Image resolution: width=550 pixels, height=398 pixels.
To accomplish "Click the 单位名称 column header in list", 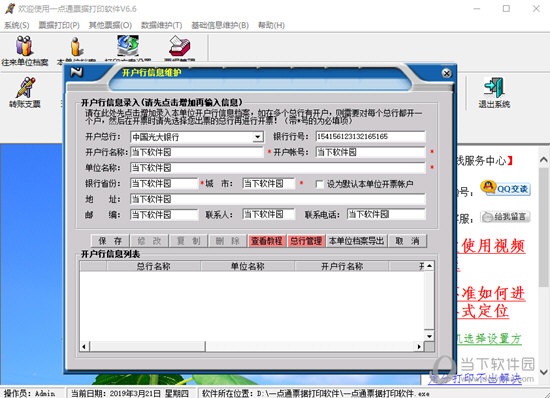I will click(x=248, y=267).
